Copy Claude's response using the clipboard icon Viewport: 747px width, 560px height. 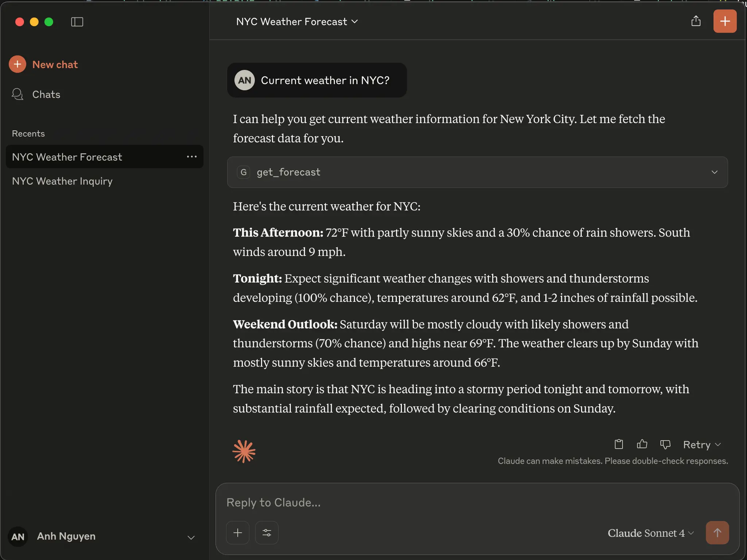point(619,444)
